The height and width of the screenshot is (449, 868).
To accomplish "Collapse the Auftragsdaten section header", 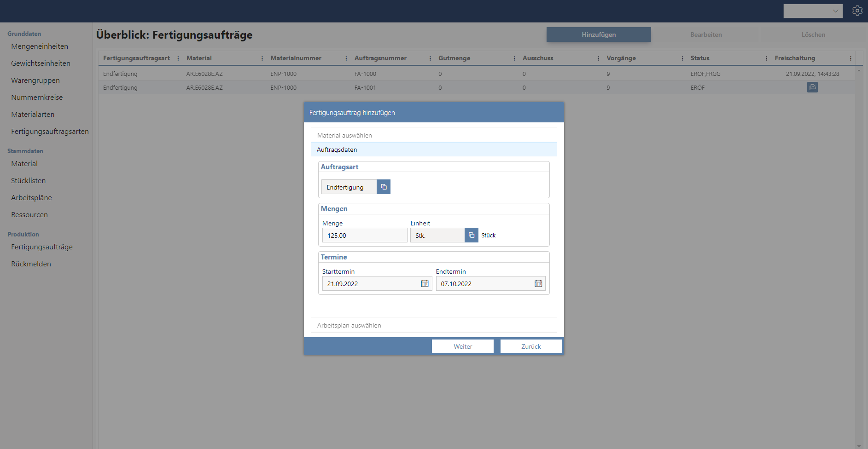I will point(337,150).
